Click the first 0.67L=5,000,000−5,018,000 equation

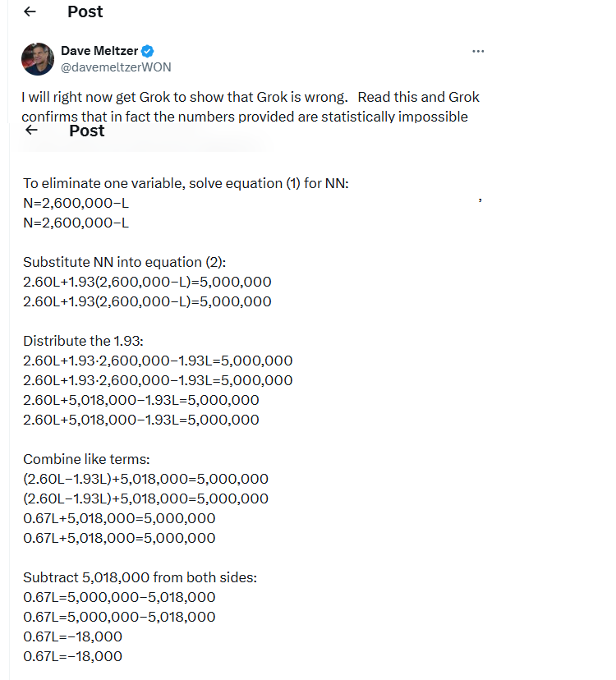119,597
